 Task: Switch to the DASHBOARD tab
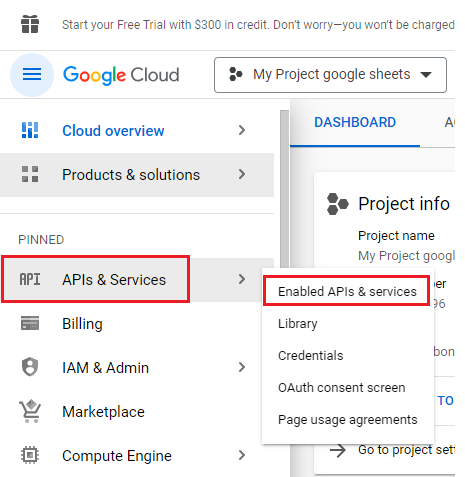coord(355,122)
